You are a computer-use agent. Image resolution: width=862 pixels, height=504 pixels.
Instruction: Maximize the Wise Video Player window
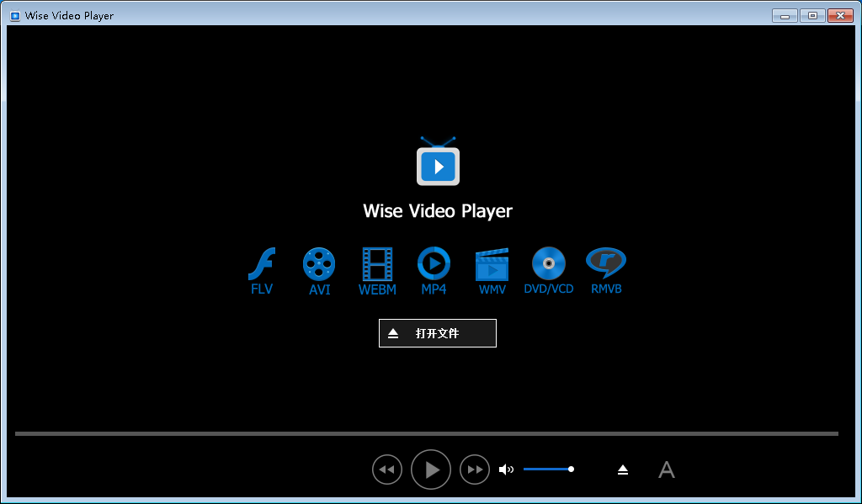812,16
